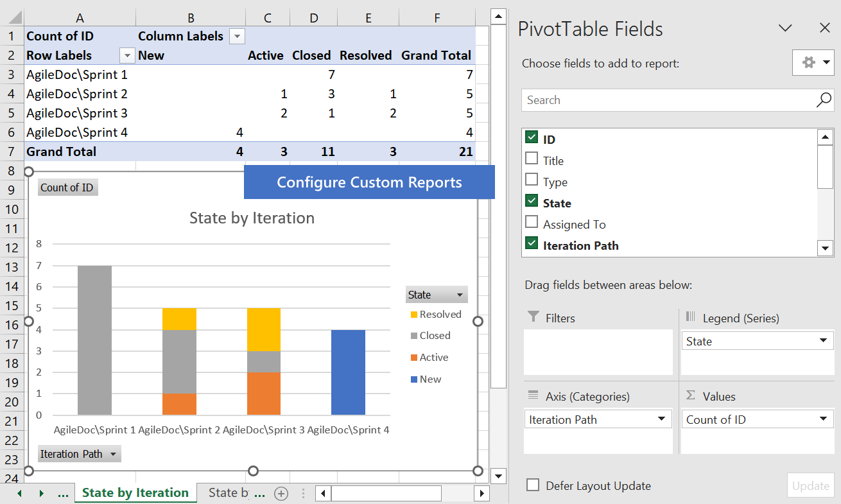Screen dimensions: 841x504
Task: Collapse the PivotTable Fields pane with the chevron
Action: click(x=785, y=28)
